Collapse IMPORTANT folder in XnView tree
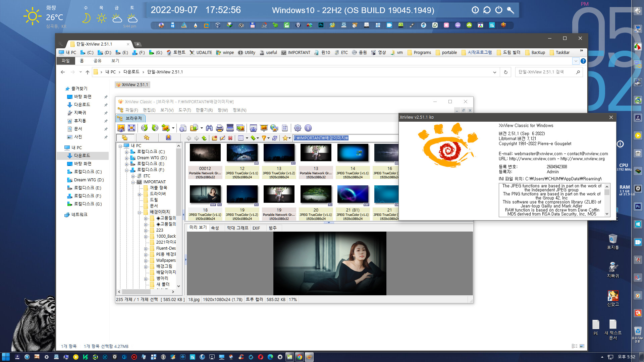 pyautogui.click(x=133, y=182)
